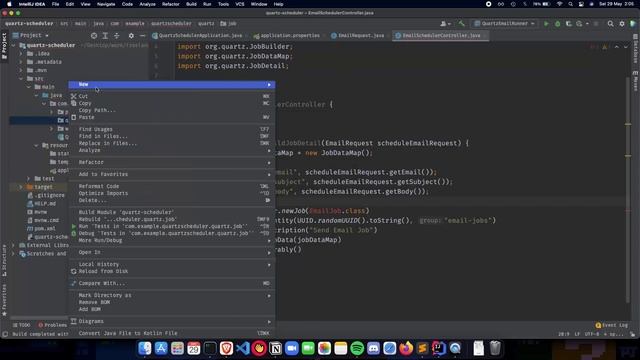Screen dimensions: 640x360
Task: Open the Problems tool window
Action: coord(52,325)
